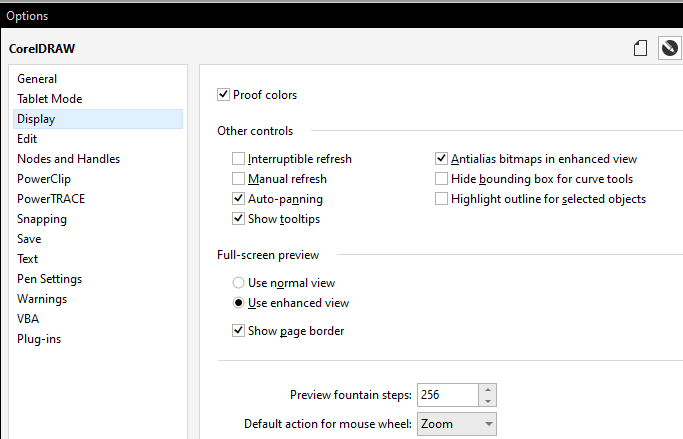This screenshot has height=439, width=683.
Task: Select the CorelDRAW application options icon
Action: [669, 48]
